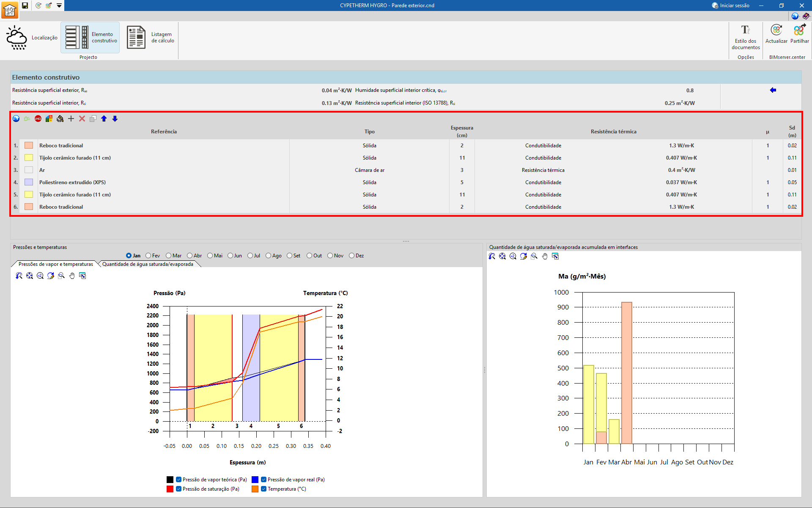Move the layer down with the blue arrow
Screen dimensions: 812x508
(x=115, y=119)
